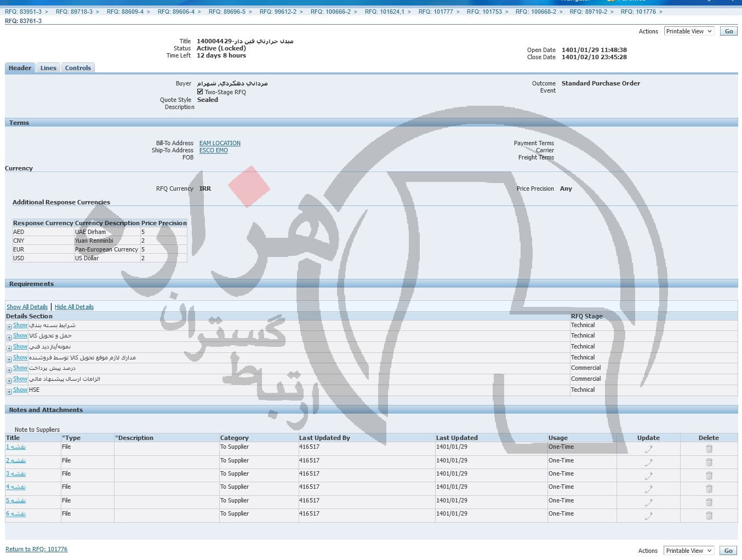Expand plus icon for HSE requirement
This screenshot has height=560, width=742.
point(9,392)
